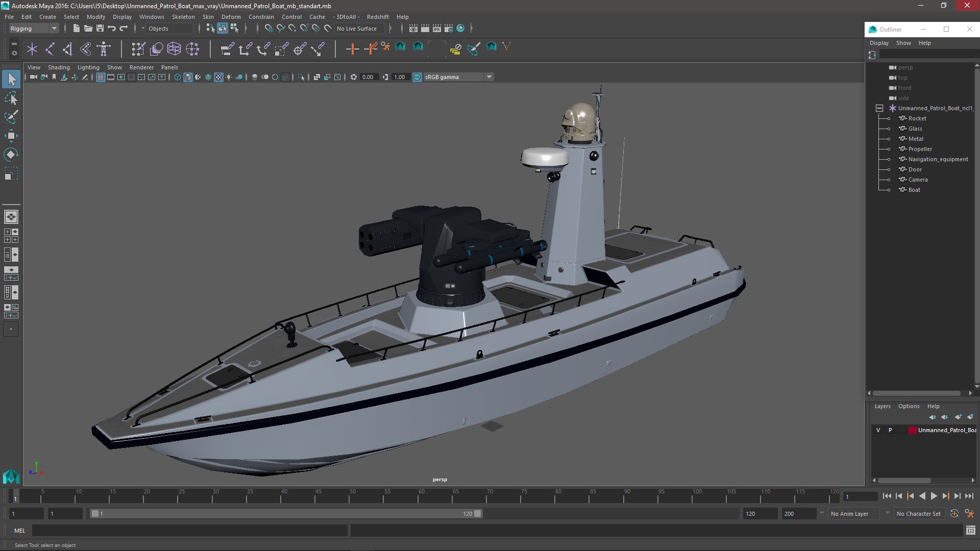Click the Lasso select tool

[x=11, y=98]
